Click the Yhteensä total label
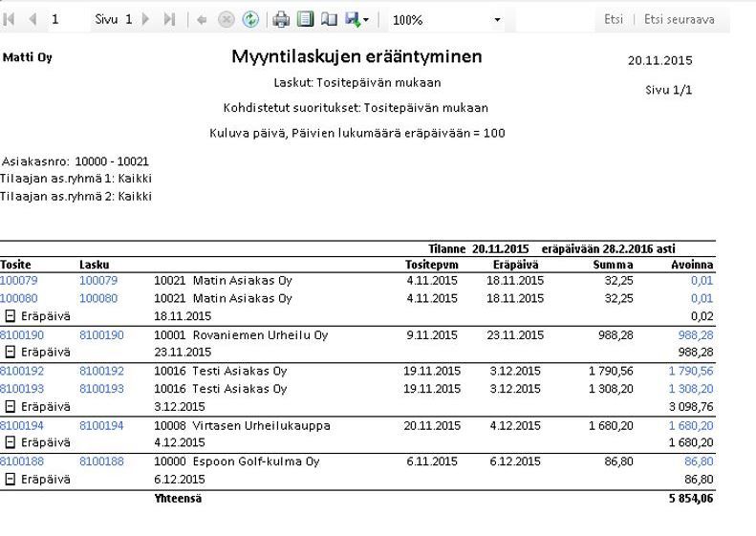Viewport: 756px width, 536px height. 178,499
